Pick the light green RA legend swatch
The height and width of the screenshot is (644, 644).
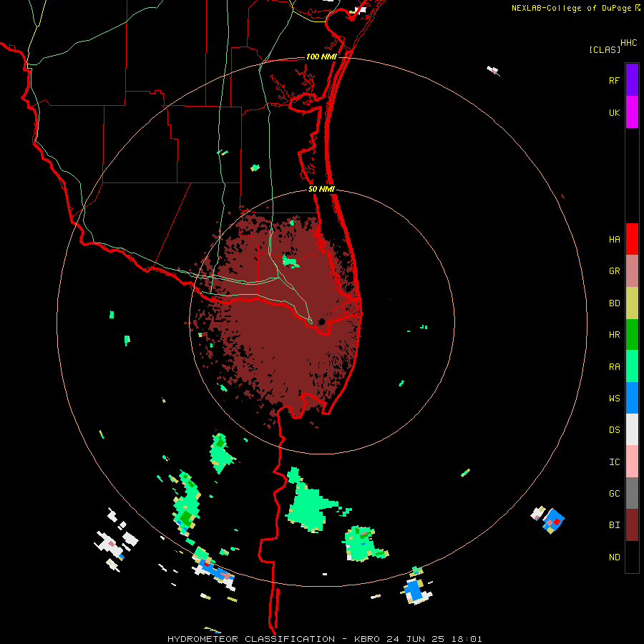(x=632, y=366)
